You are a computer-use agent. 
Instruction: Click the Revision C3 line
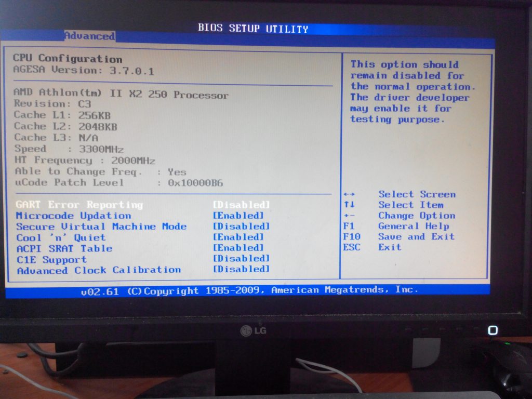point(52,104)
